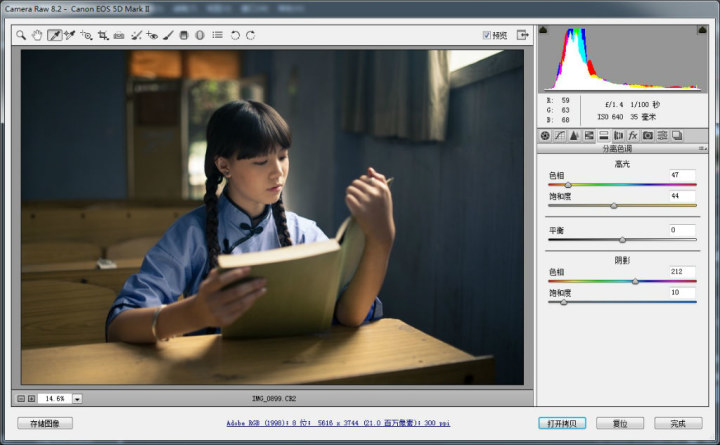The width and height of the screenshot is (720, 445).
Task: Select the White Balance eyedropper tool
Action: click(x=54, y=35)
